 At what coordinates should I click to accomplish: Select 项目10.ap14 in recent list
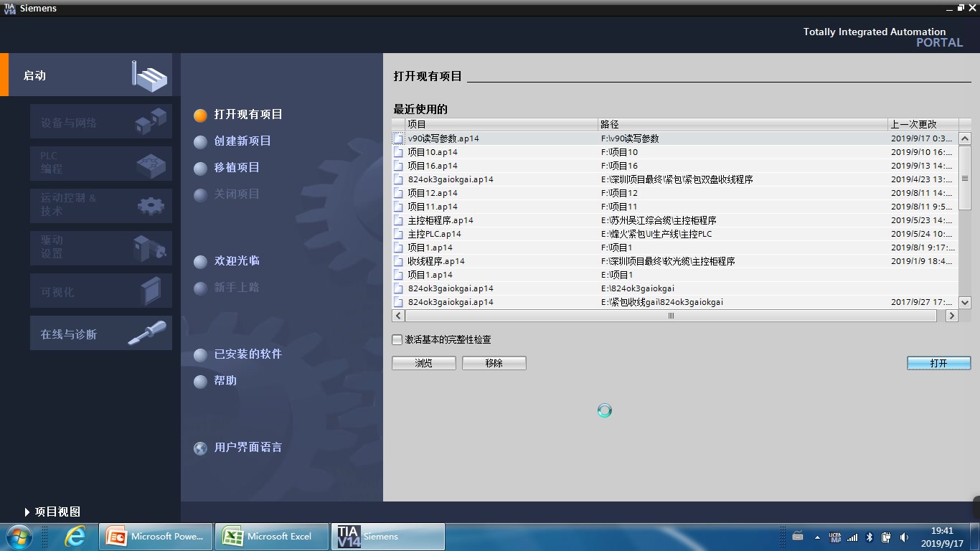tap(675, 152)
